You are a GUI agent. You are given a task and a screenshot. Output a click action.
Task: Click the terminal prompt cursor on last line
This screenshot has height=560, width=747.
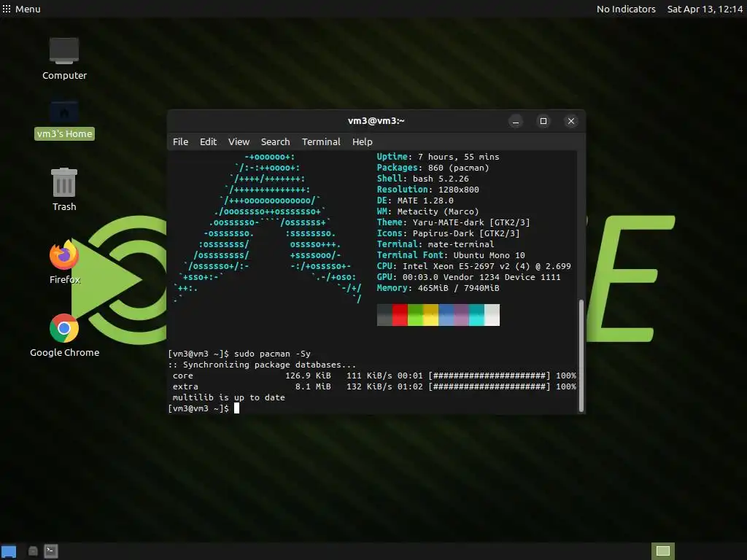[237, 408]
